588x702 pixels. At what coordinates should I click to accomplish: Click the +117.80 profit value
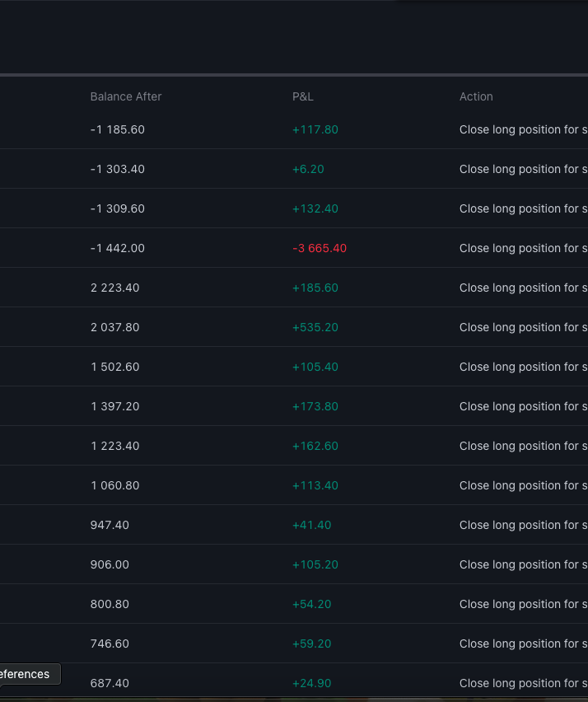tap(315, 129)
